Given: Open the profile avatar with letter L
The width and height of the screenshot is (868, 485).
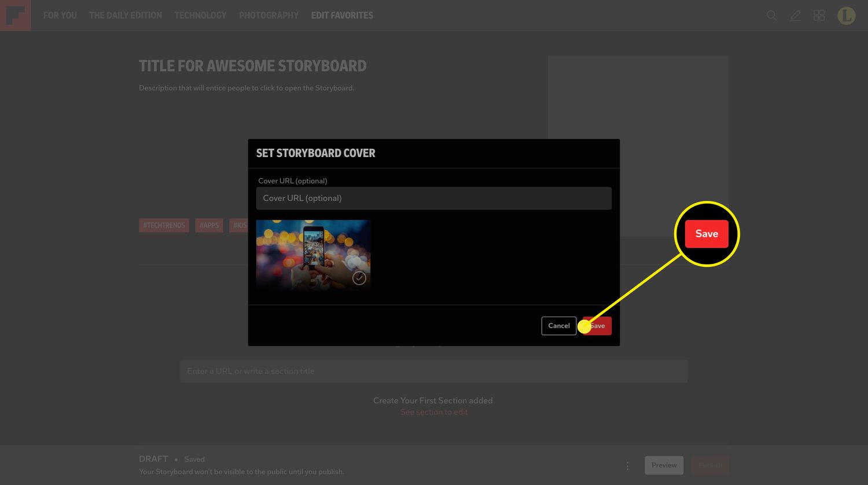Looking at the screenshot, I should coord(846,16).
